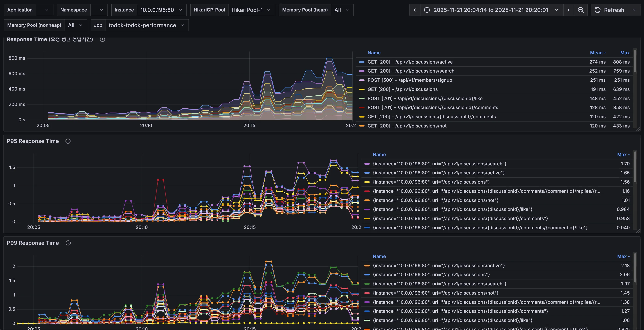This screenshot has height=330, width=644.
Task: Open the refresh interval dropdown arrow
Action: pos(634,10)
